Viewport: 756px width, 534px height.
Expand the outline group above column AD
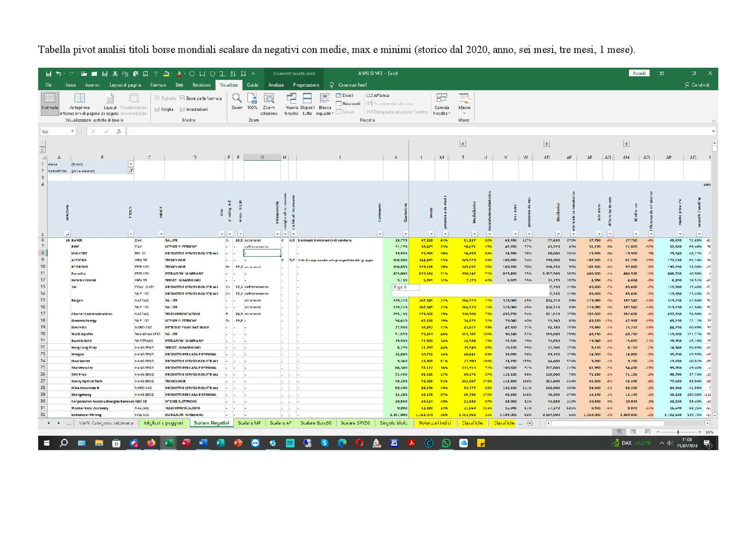tap(546, 144)
